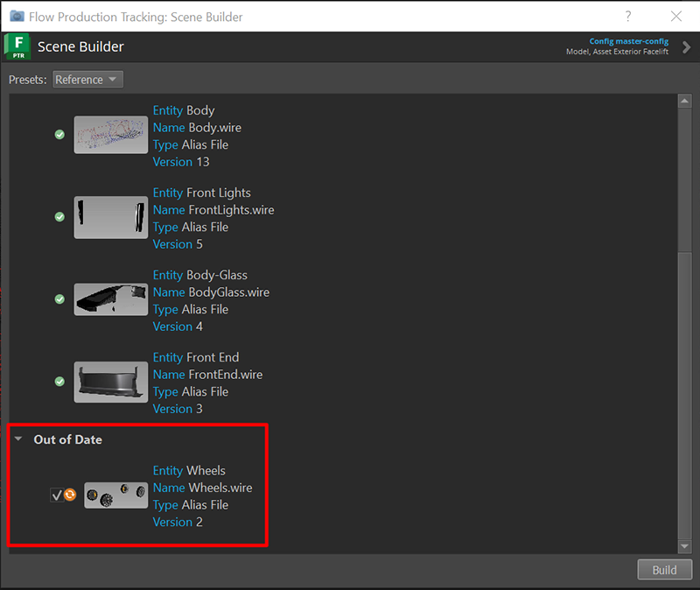
Task: Click the 'Entity Body-Glass' text
Action: coord(200,275)
